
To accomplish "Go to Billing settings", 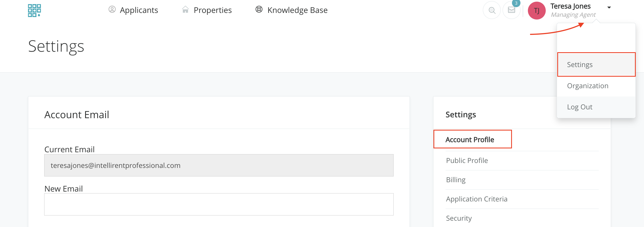I will [x=456, y=180].
